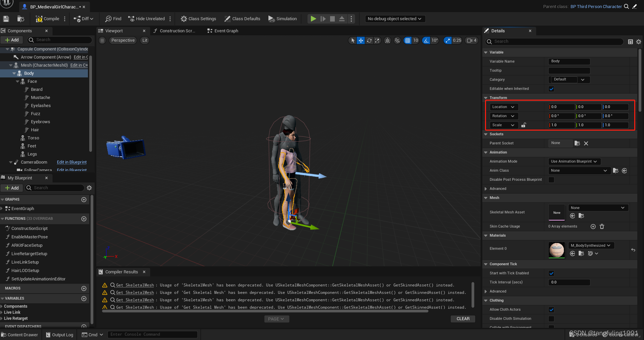Click the M_BodySynthesized material thumbnail

[557, 250]
